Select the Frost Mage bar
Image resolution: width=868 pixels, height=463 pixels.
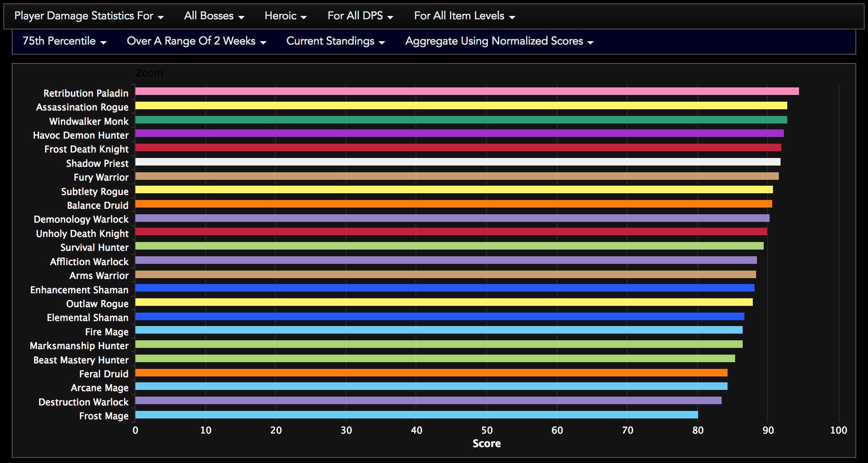416,415
